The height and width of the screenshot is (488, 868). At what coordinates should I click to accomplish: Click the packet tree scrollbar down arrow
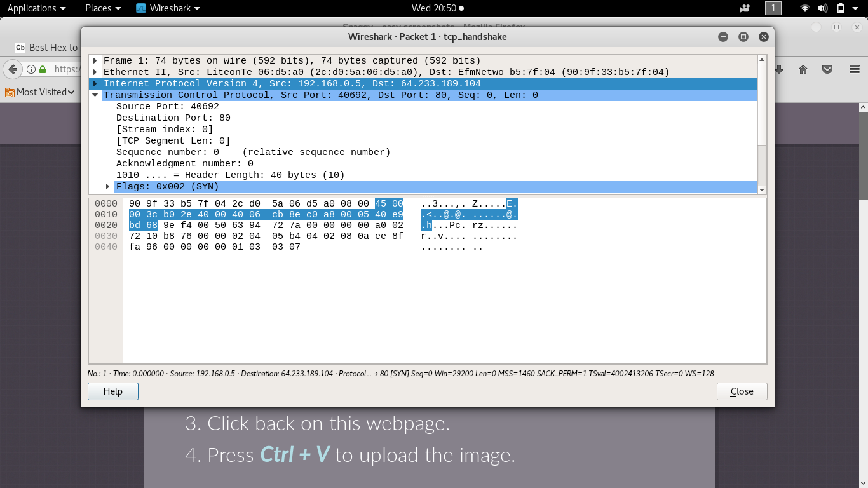coord(762,190)
